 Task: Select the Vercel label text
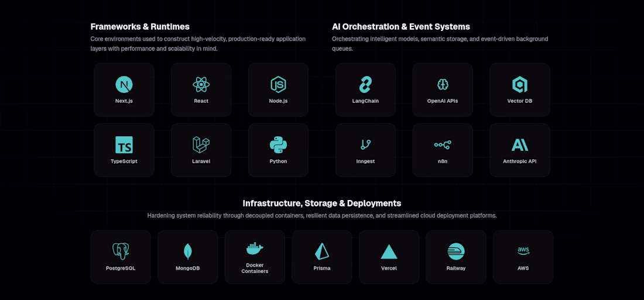click(x=389, y=268)
